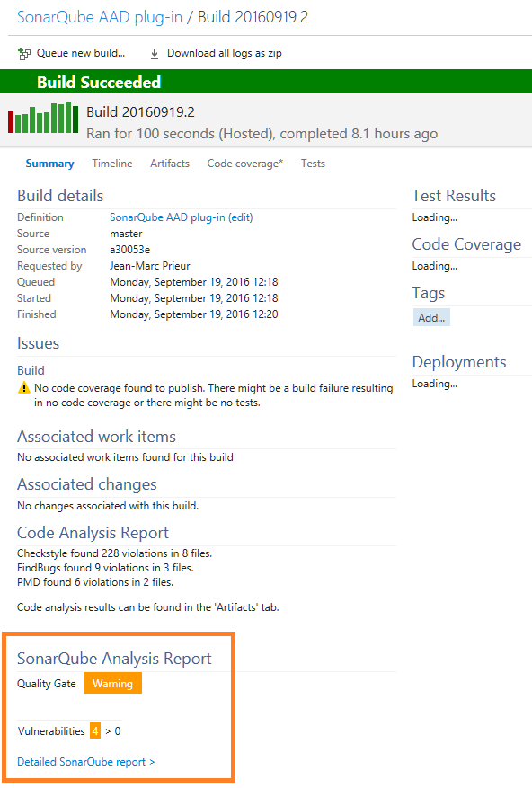Image resolution: width=532 pixels, height=788 pixels.
Task: Open the SonarQube AAD plug-in (edit) definition link
Action: coord(181,217)
